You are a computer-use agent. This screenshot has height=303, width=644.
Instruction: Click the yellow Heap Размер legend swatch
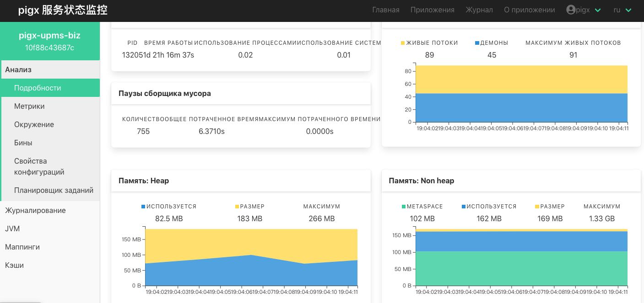(x=237, y=207)
